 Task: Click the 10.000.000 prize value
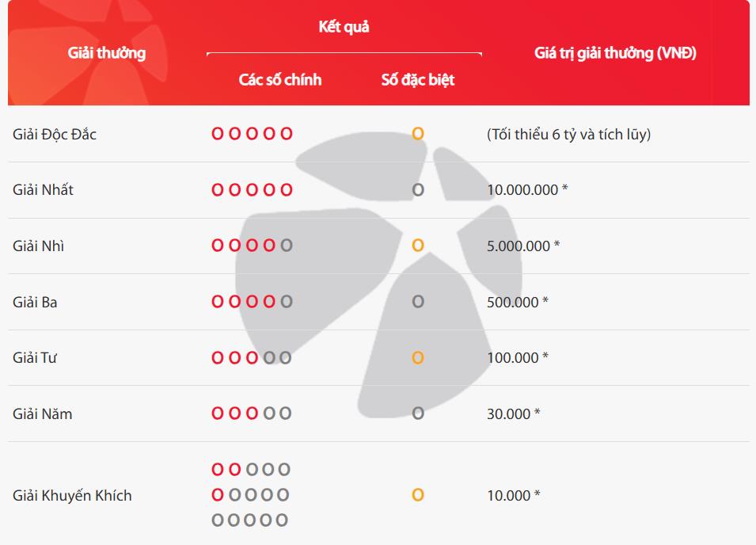click(523, 190)
